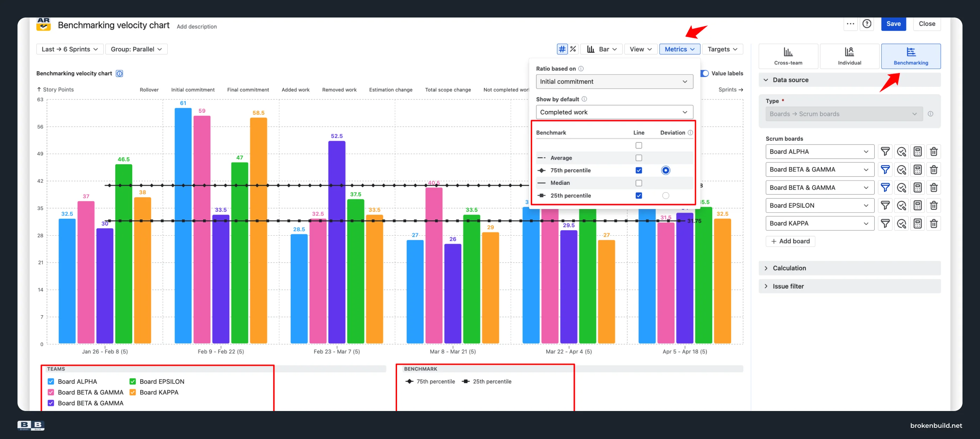Image resolution: width=980 pixels, height=439 pixels.
Task: Click the Board ALPHA 61 bar
Action: click(183, 225)
